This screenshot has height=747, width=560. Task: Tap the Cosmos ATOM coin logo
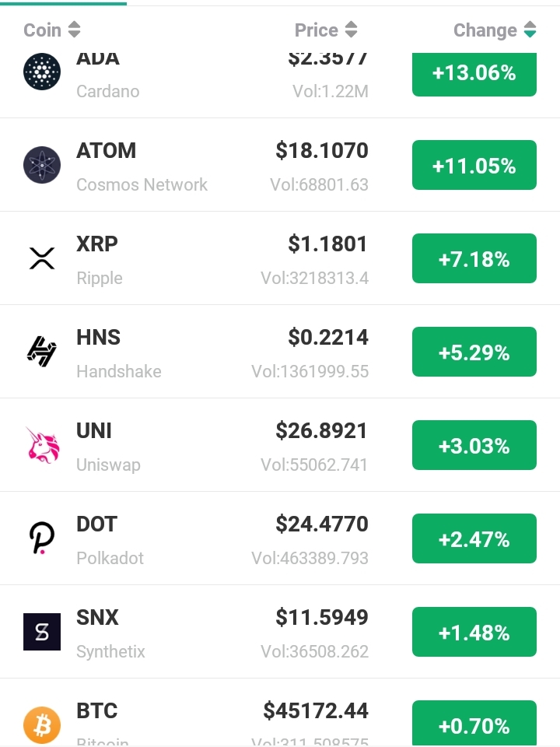42,165
